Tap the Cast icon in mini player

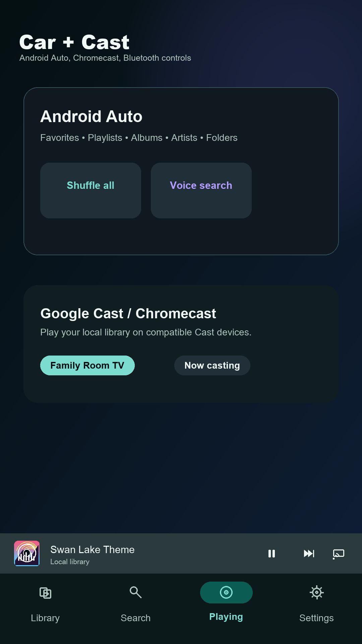point(339,554)
